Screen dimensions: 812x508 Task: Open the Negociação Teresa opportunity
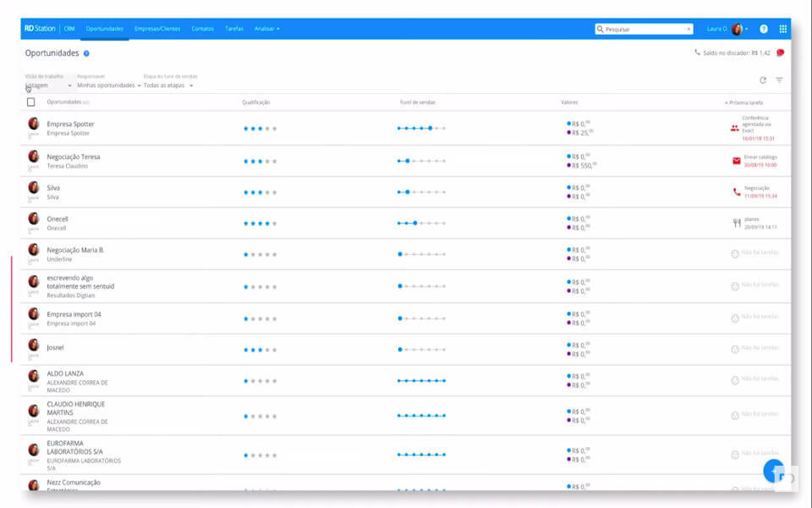(74, 157)
